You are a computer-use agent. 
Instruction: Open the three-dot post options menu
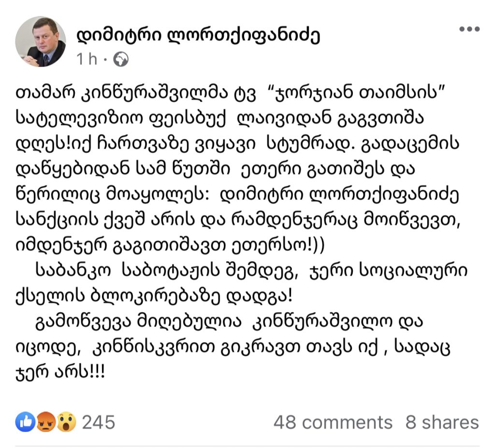tap(469, 29)
